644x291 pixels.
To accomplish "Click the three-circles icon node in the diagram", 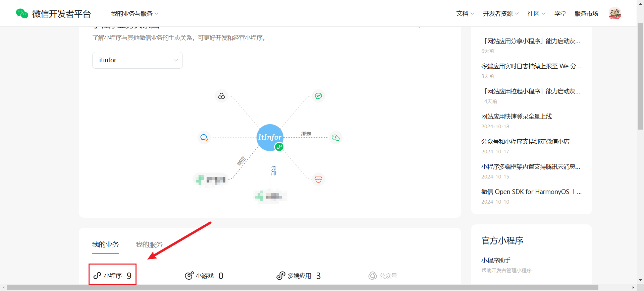I will (x=221, y=96).
